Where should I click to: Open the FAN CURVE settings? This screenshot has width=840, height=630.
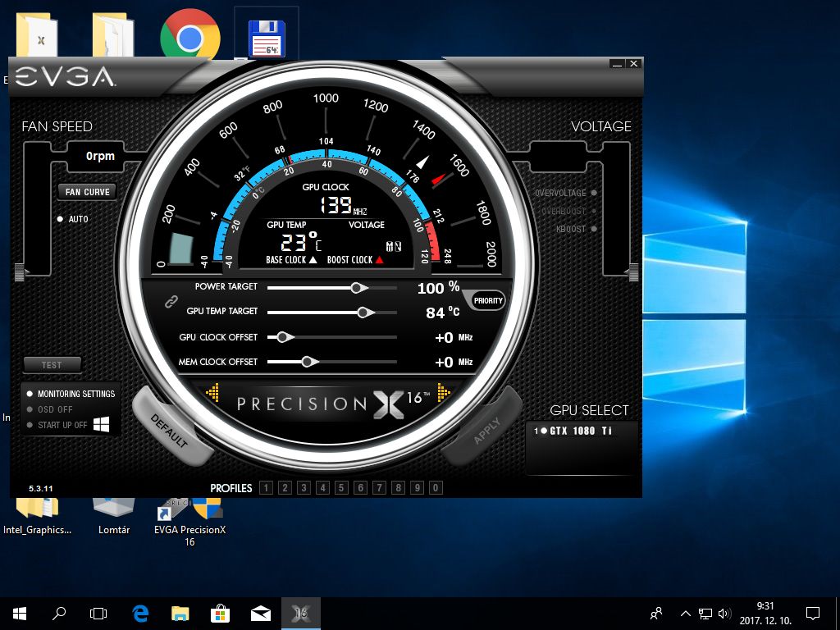(x=87, y=192)
